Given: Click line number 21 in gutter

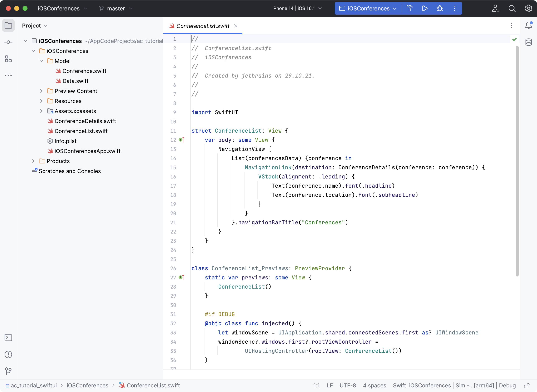Looking at the screenshot, I should click(173, 222).
